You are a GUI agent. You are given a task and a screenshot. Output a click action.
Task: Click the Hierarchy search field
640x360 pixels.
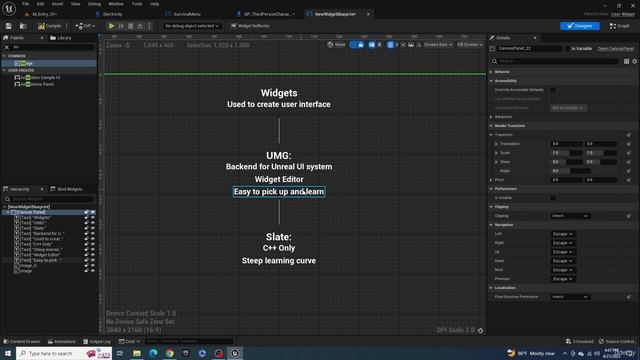[x=49, y=199]
